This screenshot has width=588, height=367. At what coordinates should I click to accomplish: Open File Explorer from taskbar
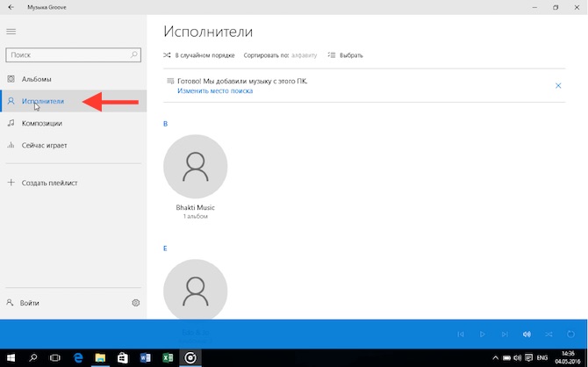click(x=100, y=358)
